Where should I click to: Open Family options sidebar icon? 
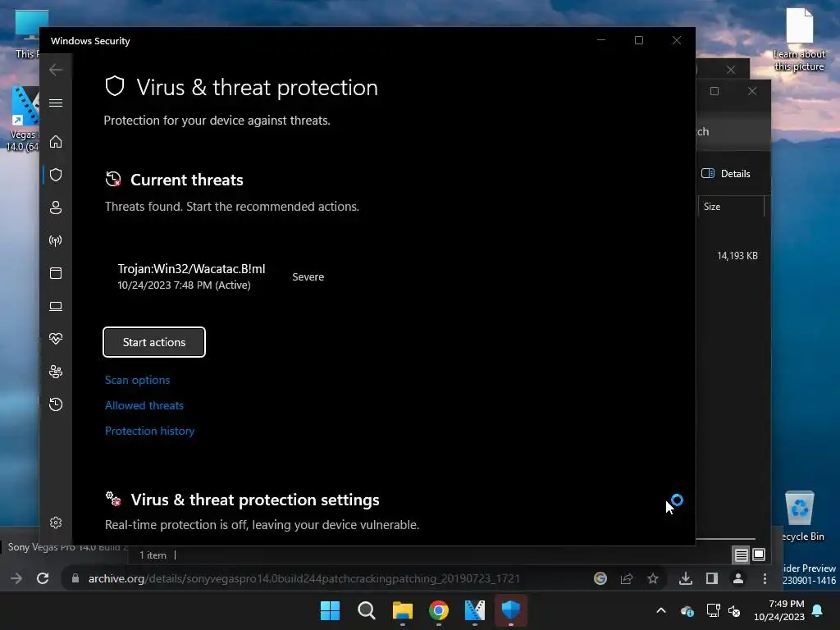point(56,372)
